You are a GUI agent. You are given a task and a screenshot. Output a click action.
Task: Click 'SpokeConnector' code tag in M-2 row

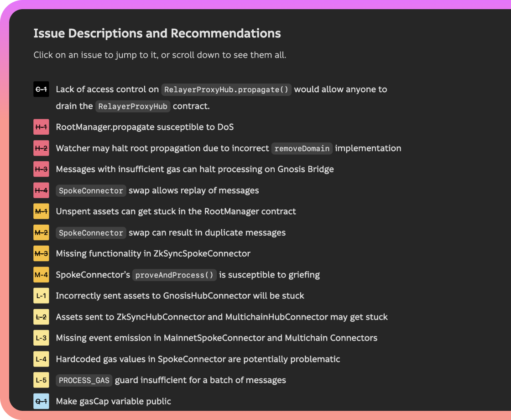pos(91,233)
